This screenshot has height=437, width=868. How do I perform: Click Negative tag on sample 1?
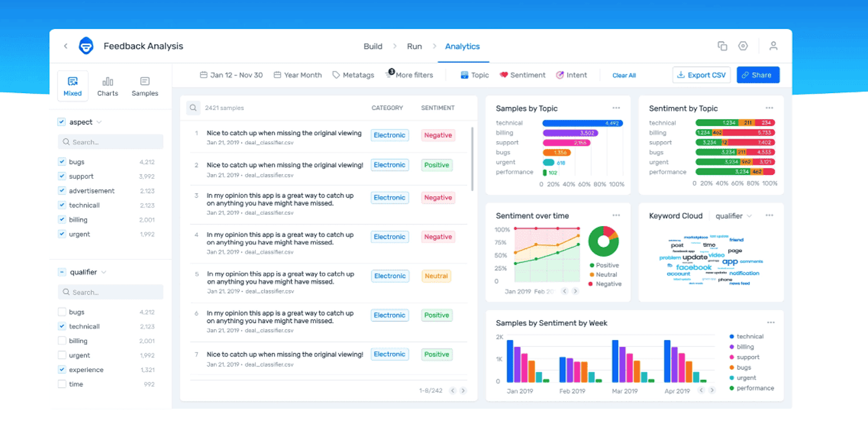[x=438, y=135]
